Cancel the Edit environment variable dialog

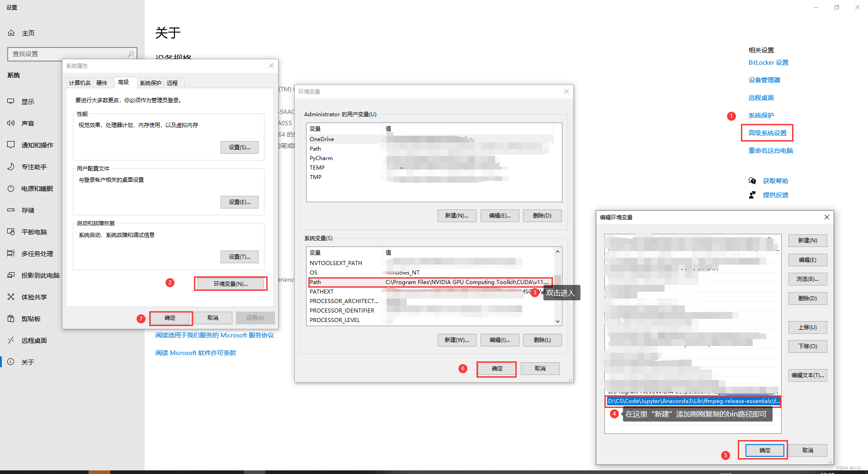pos(808,450)
